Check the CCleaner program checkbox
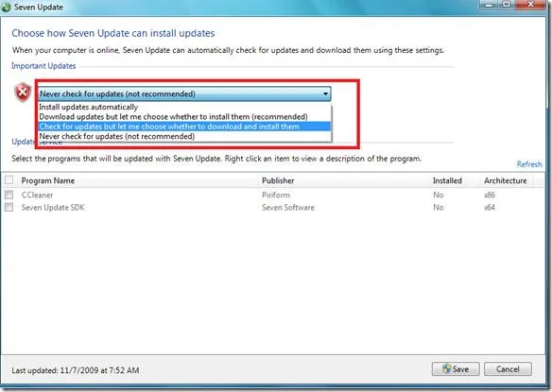 pos(9,195)
